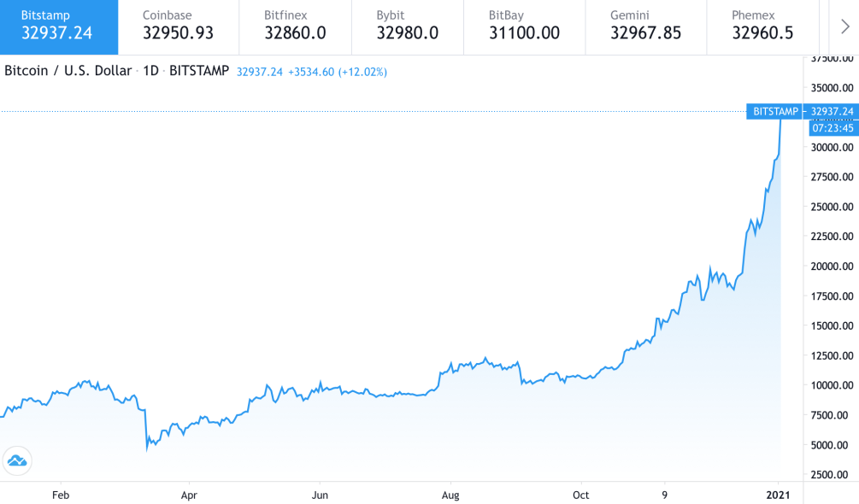
Task: Click the Oct marker on time axis
Action: click(580, 495)
